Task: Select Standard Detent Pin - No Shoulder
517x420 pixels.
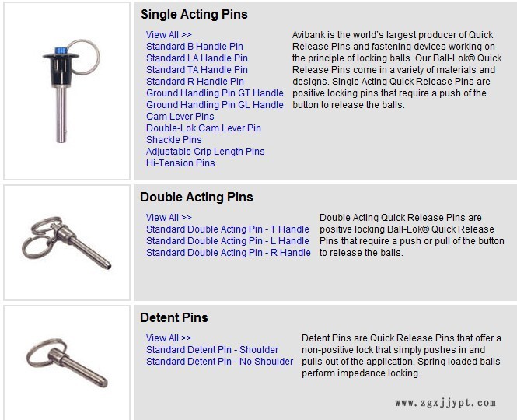Action: [x=220, y=362]
